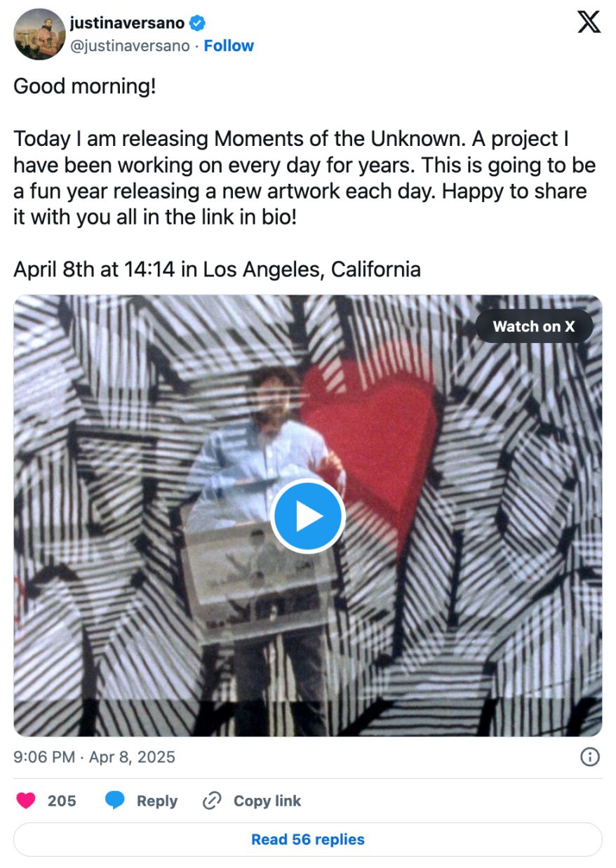
Task: Click the reply speech bubble icon
Action: (x=115, y=801)
